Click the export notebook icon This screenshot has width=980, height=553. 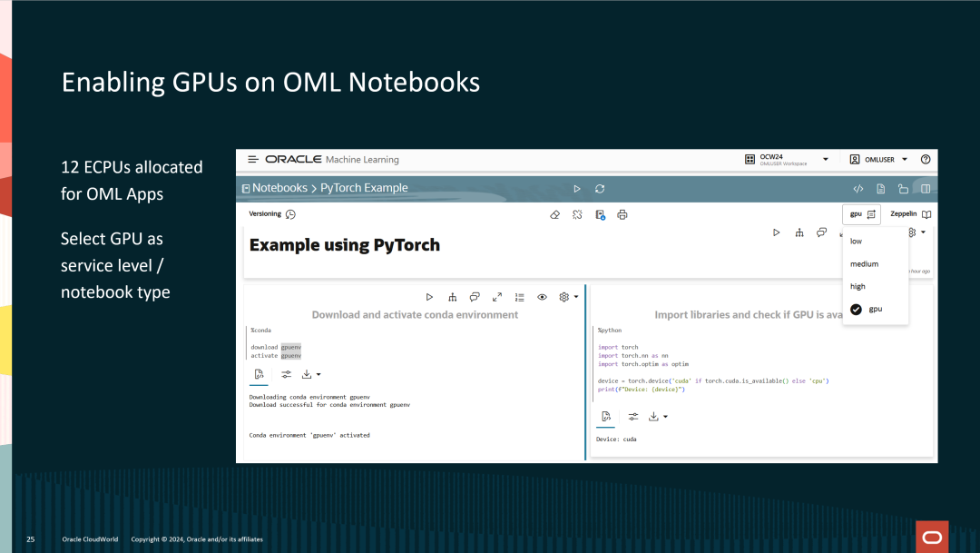click(x=600, y=214)
